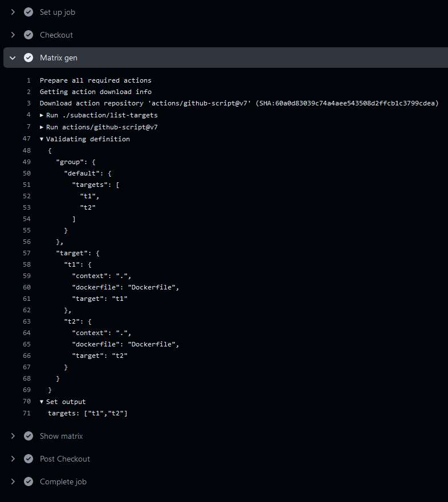448x502 pixels.
Task: Click the Set up job success checkmark icon
Action: point(28,12)
